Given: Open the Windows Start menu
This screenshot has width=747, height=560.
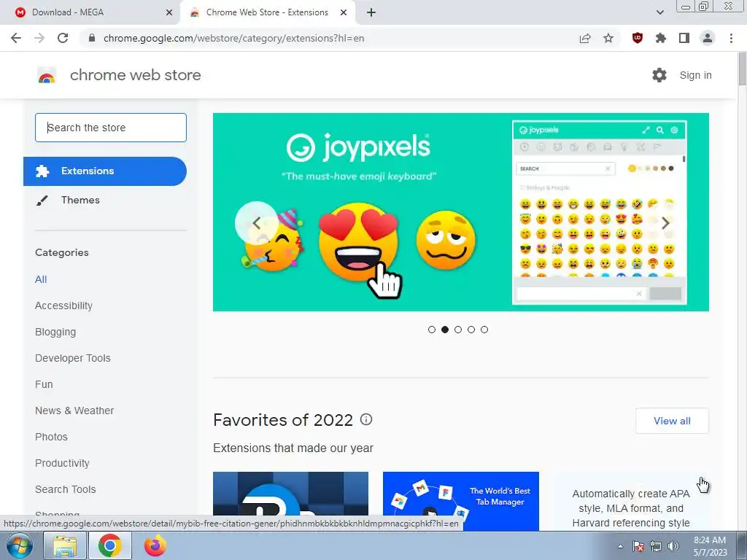Looking at the screenshot, I should point(19,545).
